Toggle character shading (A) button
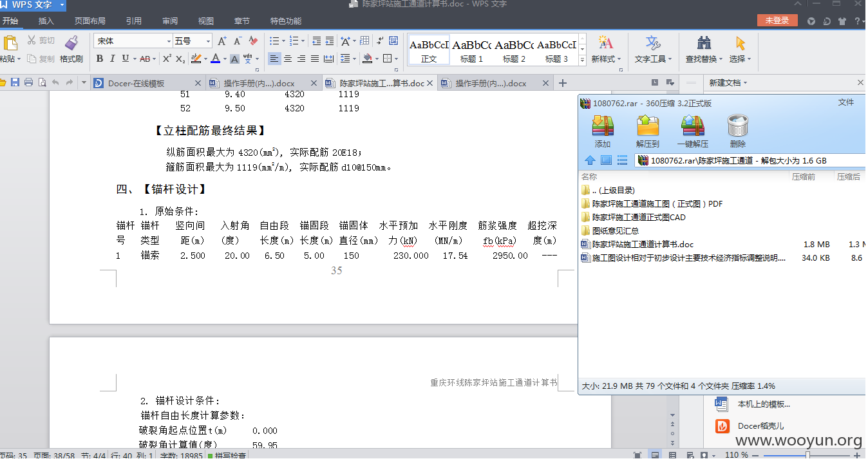868x459 pixels. click(234, 59)
